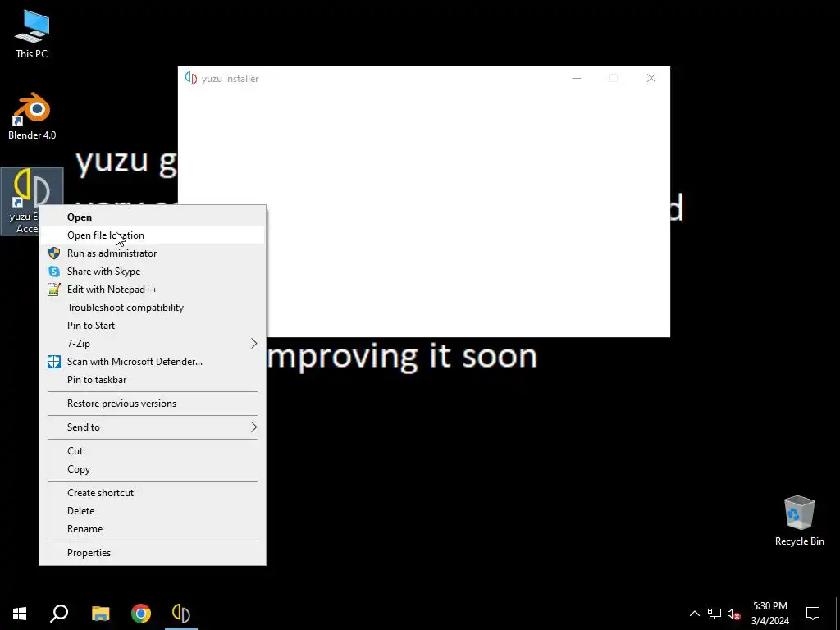
Task: Select Troubleshoot compatibility
Action: 152,308
